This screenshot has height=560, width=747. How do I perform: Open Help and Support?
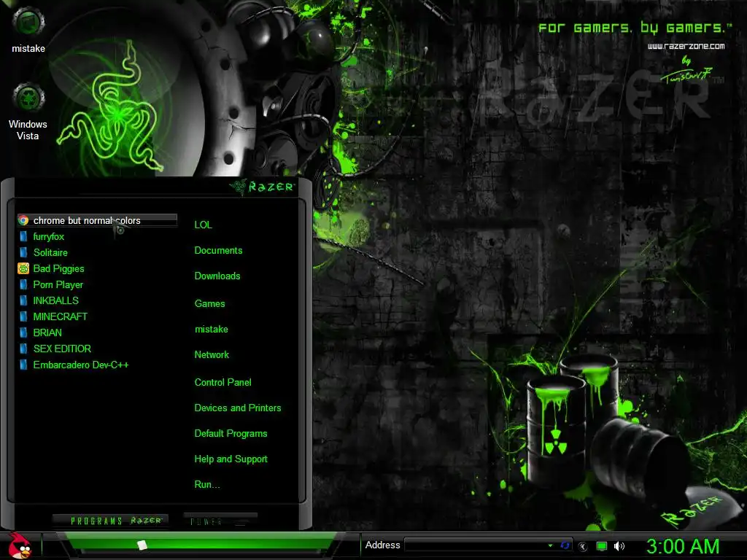231,459
